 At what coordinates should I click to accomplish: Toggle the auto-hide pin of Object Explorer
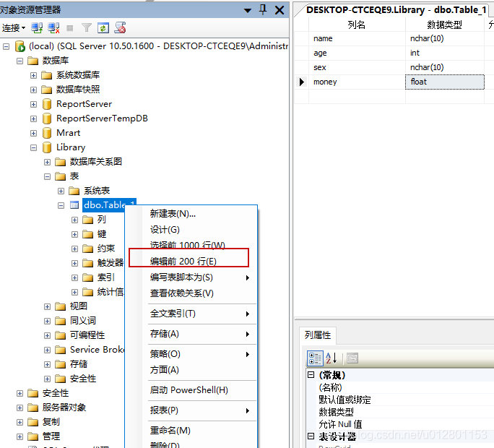coord(263,10)
